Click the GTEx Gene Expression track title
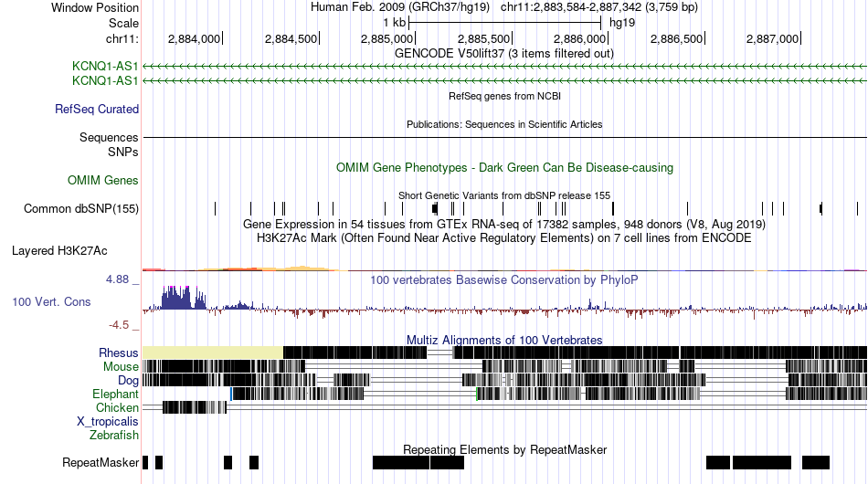 (504, 224)
